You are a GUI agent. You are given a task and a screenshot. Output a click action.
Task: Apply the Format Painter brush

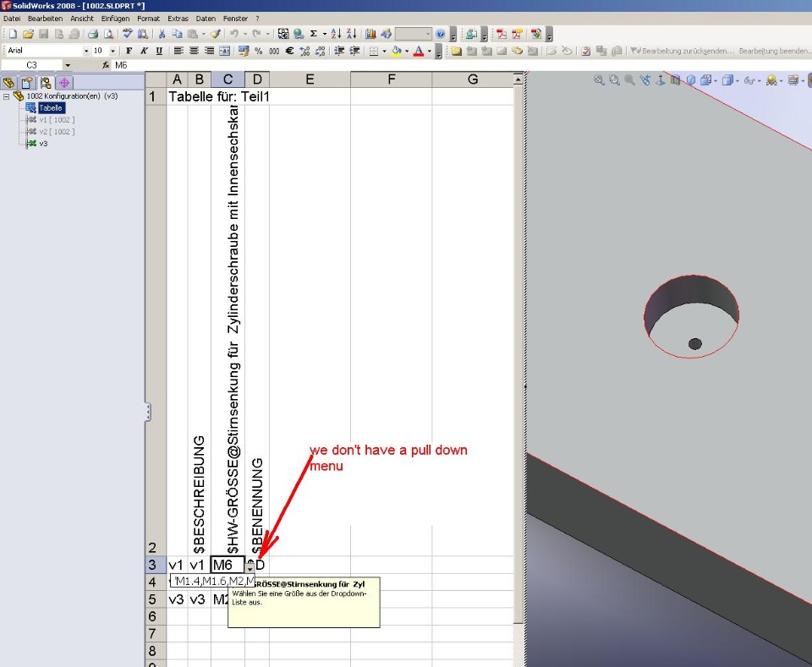(x=216, y=34)
